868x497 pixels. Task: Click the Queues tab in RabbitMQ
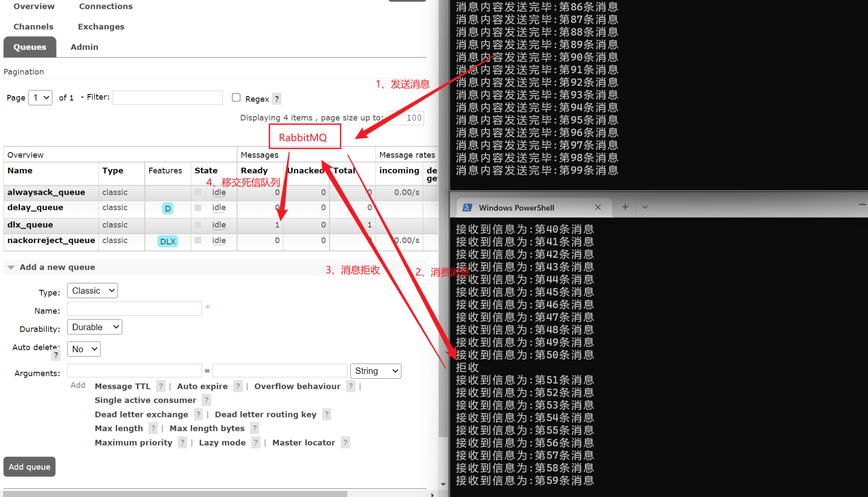[x=31, y=47]
